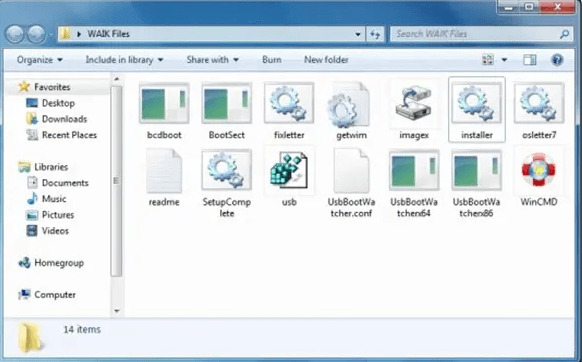Click the recent pages arrow beside Forward
Screen dimensions: 582x362
51,35
